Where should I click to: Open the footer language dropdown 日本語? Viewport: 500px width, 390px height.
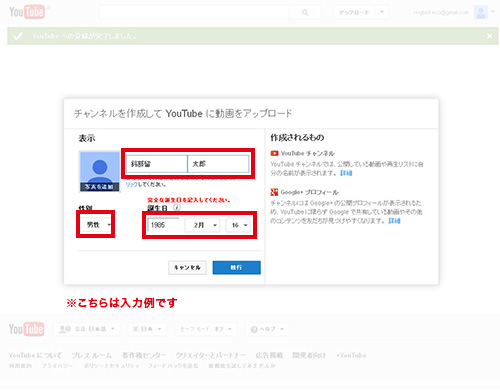point(87,329)
